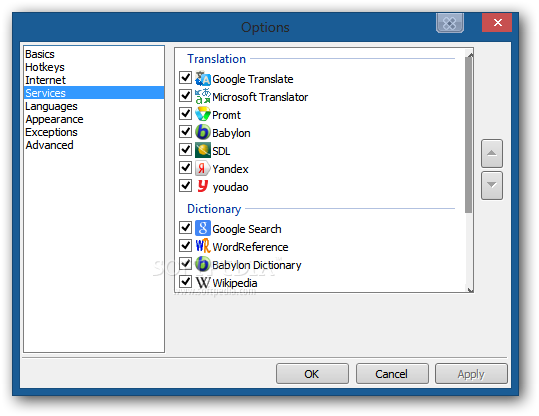Click the Promt service icon
This screenshot has width=539, height=416.
pyautogui.click(x=203, y=114)
